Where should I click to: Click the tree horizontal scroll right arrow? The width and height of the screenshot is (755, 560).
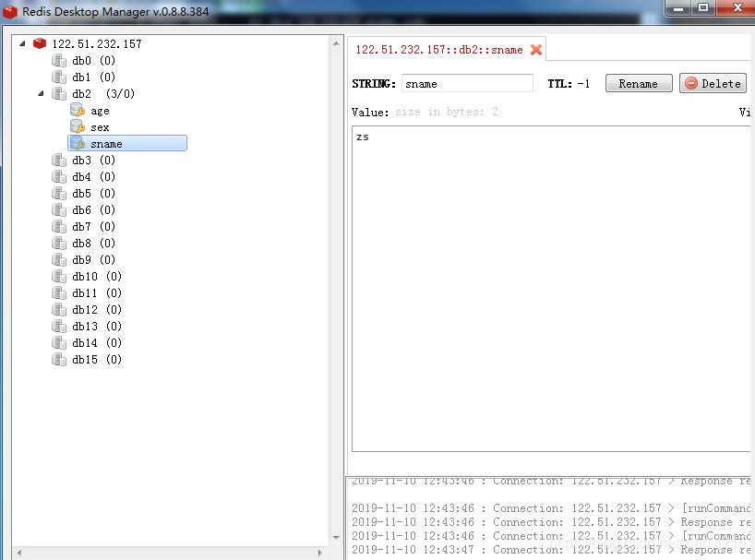[x=319, y=553]
